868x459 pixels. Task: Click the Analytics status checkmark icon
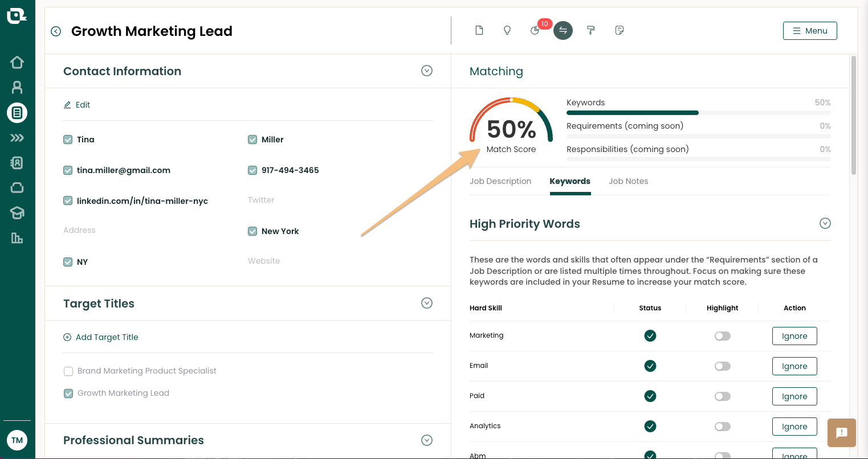click(650, 426)
